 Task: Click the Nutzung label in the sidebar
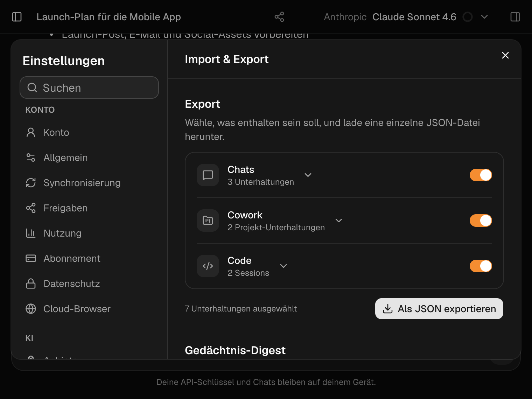point(63,233)
